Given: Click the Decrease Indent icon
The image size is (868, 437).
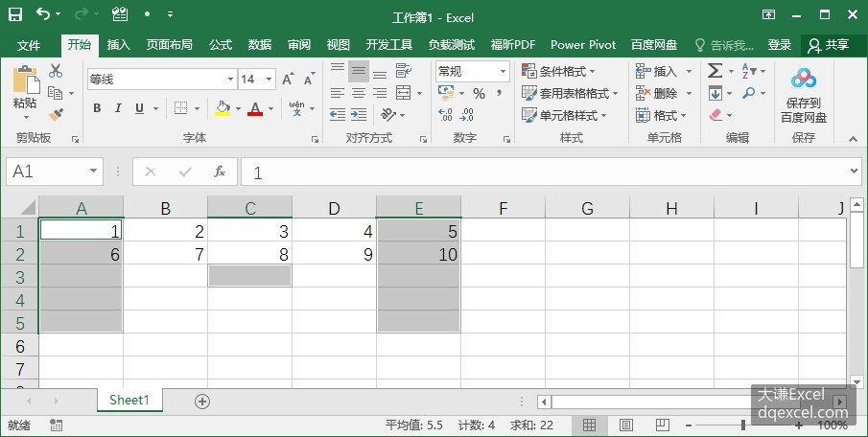Looking at the screenshot, I should 337,114.
